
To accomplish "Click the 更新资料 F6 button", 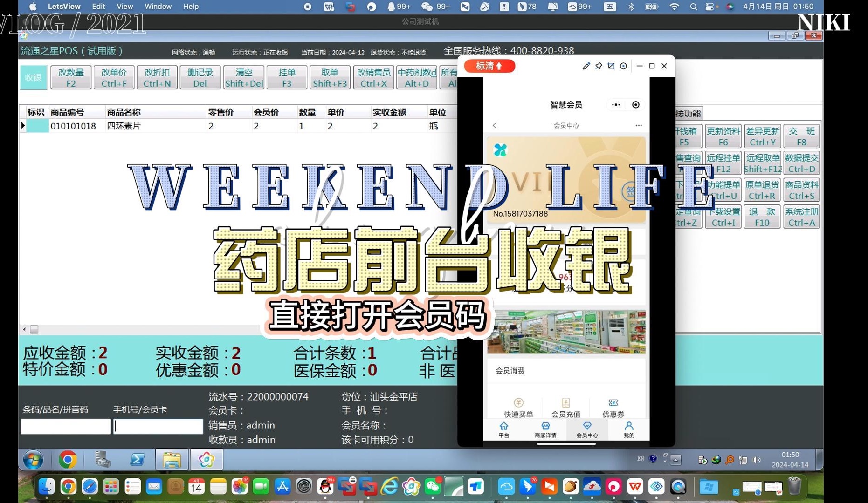I will pos(723,136).
